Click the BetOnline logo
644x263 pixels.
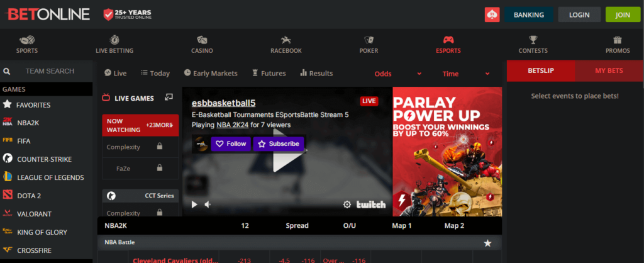point(47,14)
